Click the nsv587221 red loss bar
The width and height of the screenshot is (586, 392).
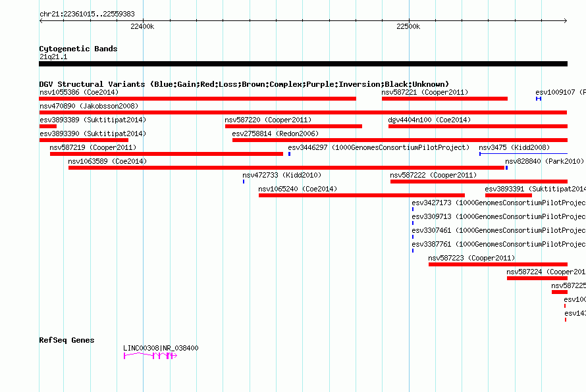pyautogui.click(x=444, y=99)
